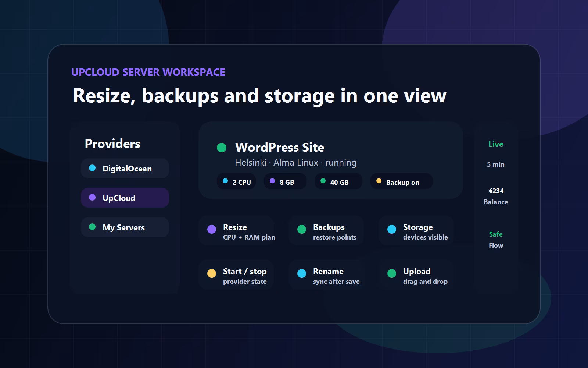The width and height of the screenshot is (588, 368).
Task: Click the 40 GB storage chip
Action: pyautogui.click(x=338, y=181)
